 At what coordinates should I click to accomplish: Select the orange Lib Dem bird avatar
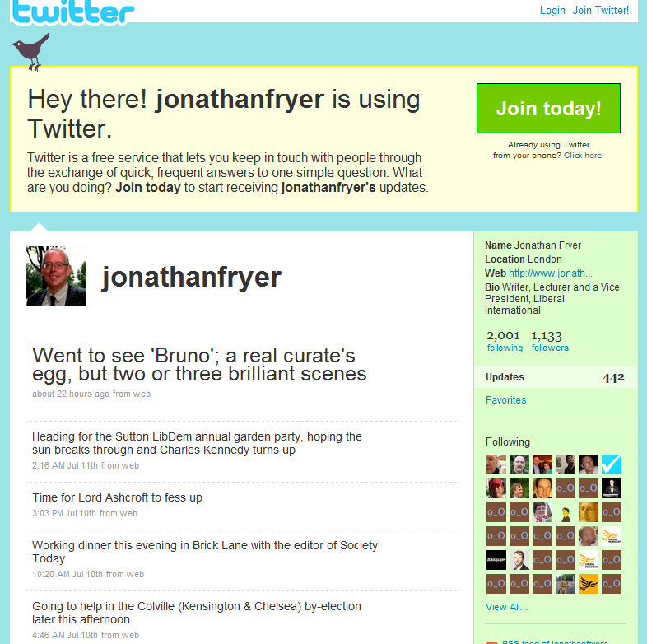coord(588,584)
